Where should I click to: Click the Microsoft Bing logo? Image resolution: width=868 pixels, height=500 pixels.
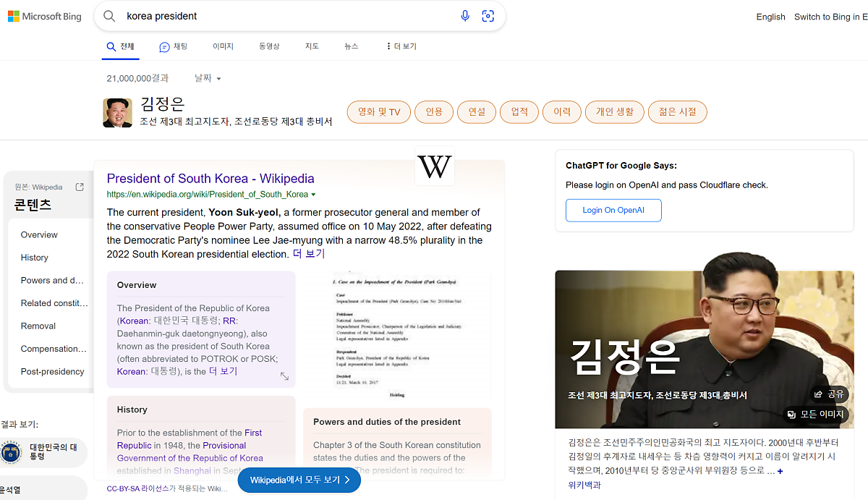pos(44,16)
